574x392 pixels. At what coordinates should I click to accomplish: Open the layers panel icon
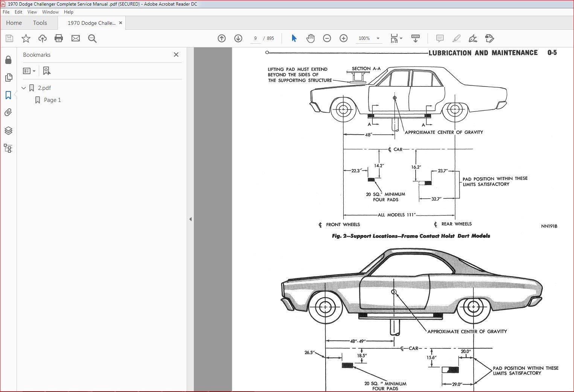pos(8,131)
